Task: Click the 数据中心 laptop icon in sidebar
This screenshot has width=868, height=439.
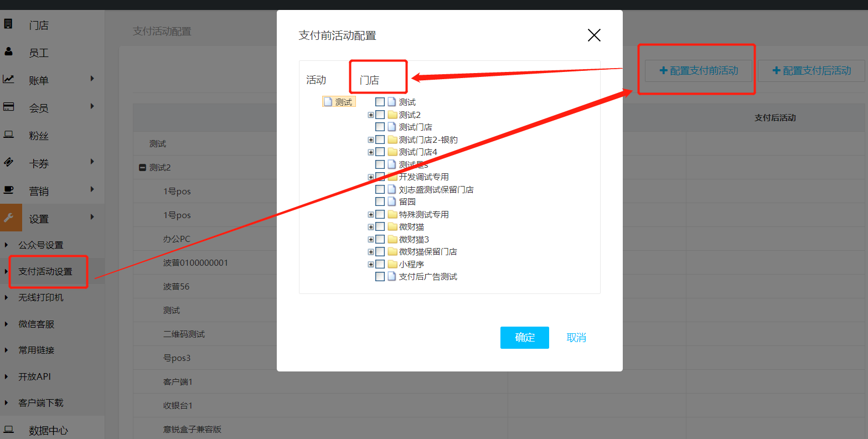Action: 8,429
